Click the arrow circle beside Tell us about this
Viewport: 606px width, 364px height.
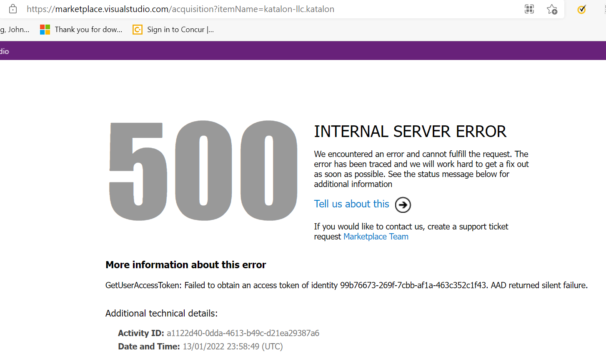coord(402,204)
